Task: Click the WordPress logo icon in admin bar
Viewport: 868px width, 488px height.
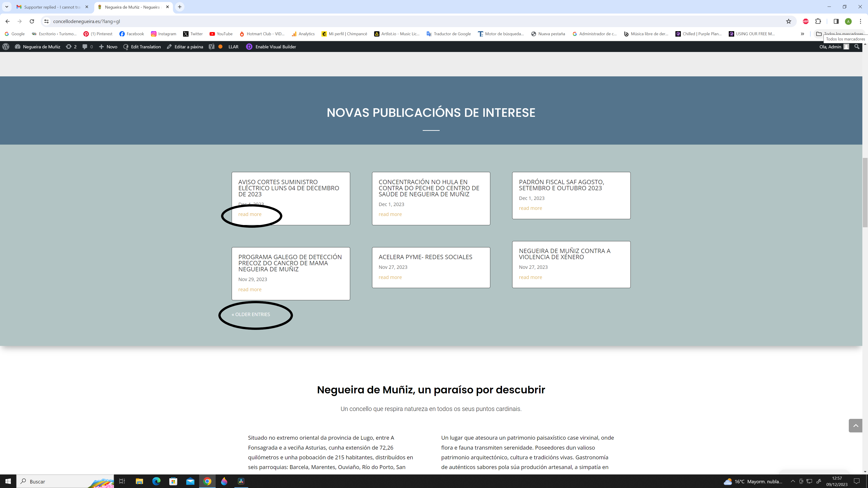Action: click(6, 47)
